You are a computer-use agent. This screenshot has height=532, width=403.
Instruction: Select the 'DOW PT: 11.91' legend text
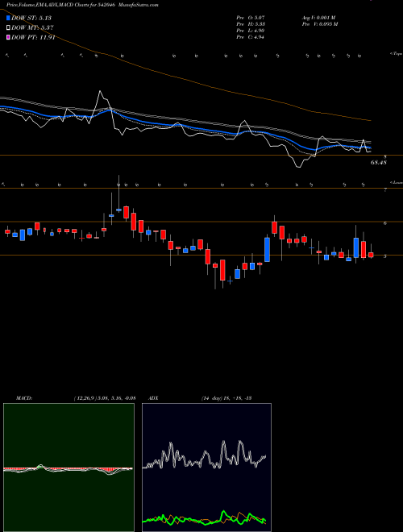tap(33, 37)
